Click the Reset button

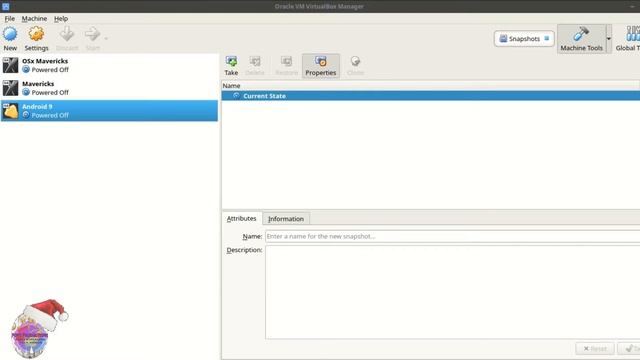click(595, 349)
